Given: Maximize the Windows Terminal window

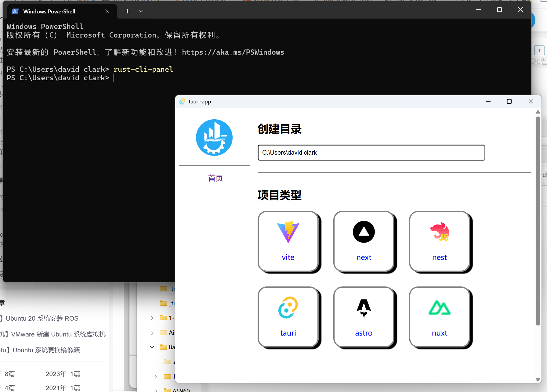Looking at the screenshot, I should tap(499, 10).
